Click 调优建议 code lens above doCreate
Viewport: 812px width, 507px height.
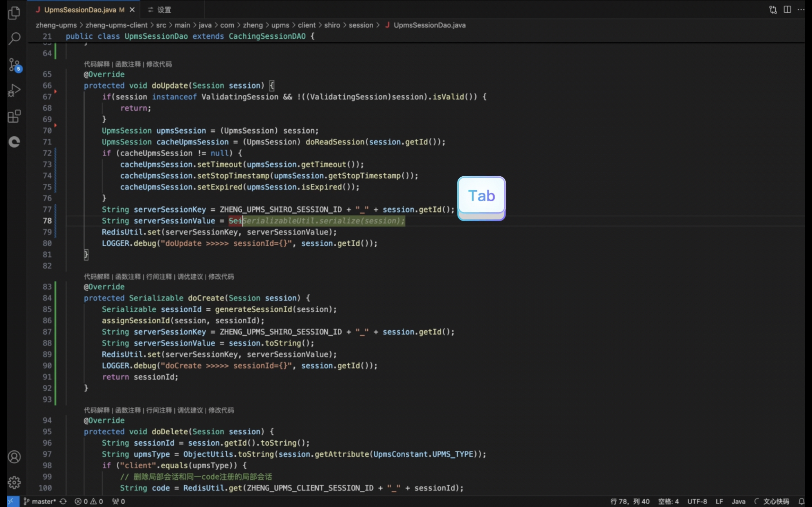(190, 277)
